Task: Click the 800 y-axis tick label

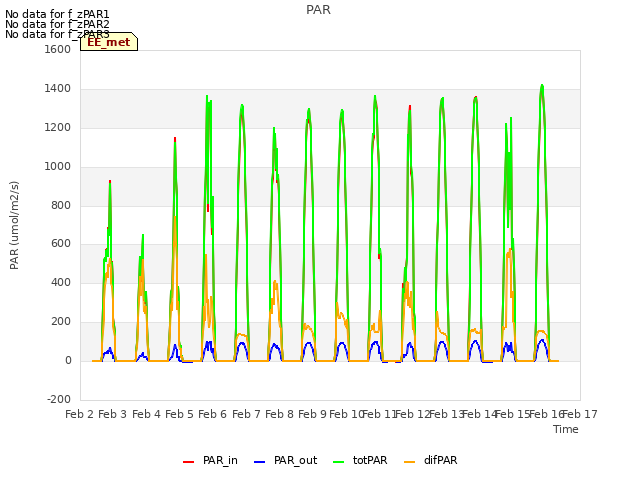Action: point(61,205)
